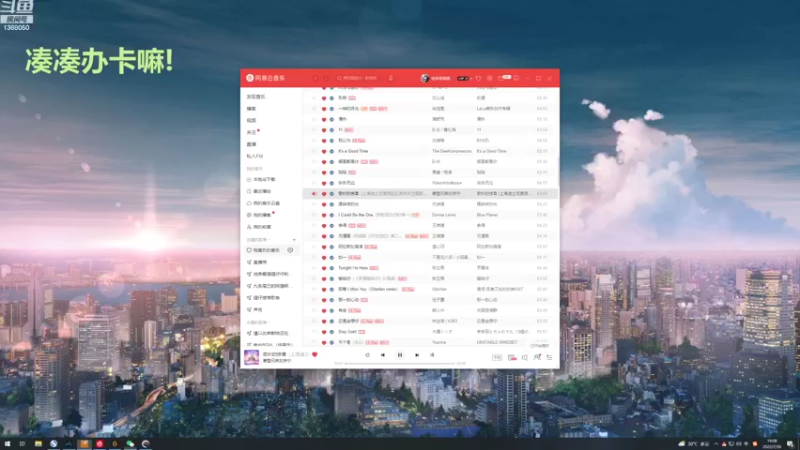Open the play queue list icon

tap(549, 358)
